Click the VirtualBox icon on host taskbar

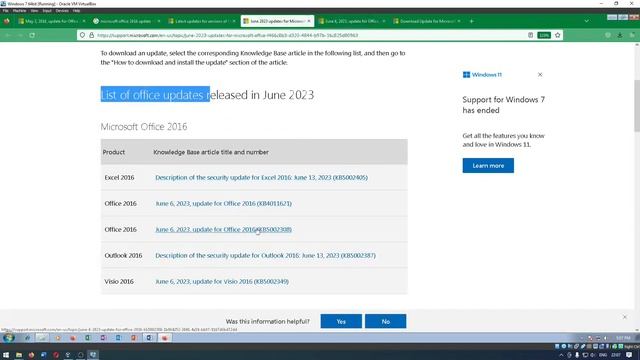click(93, 355)
